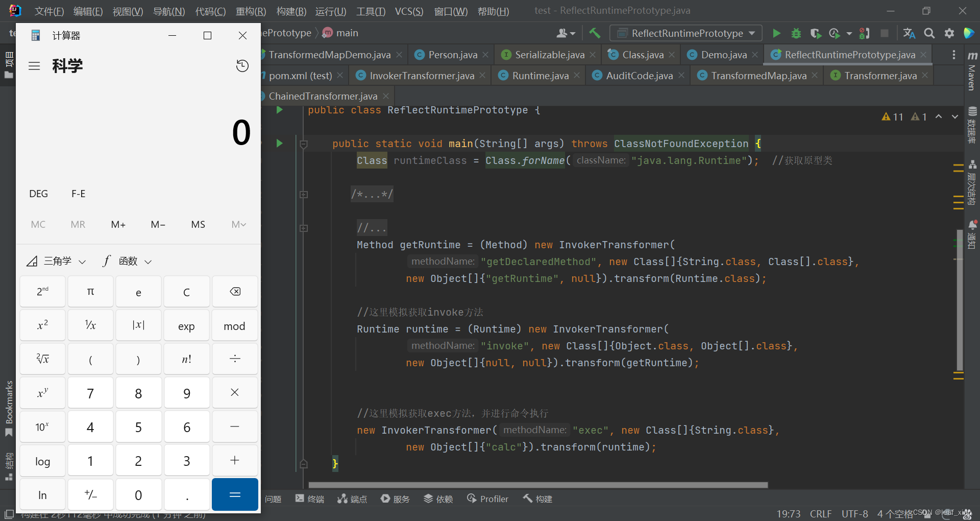Click the n! factorial key

coord(186,360)
